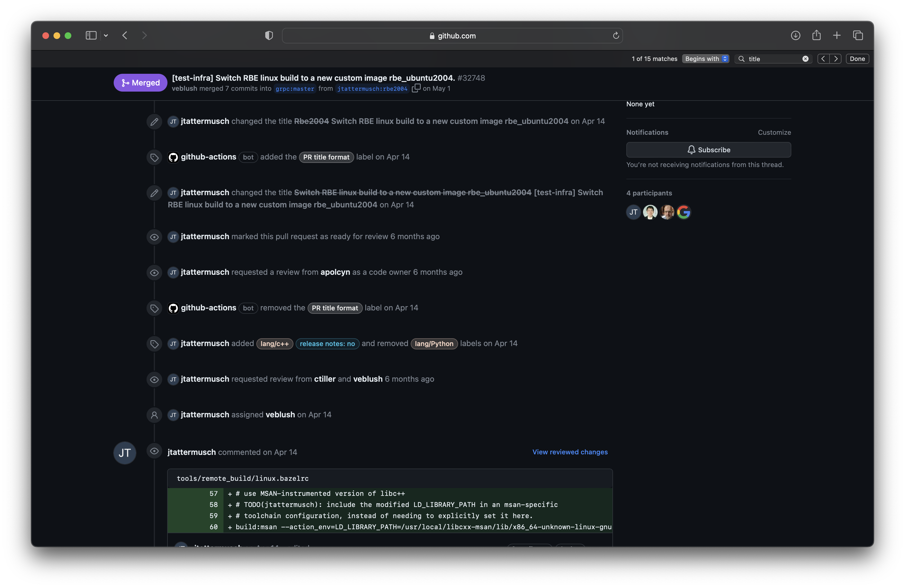This screenshot has width=905, height=588.
Task: Go forward with the forward arrow
Action: point(144,35)
